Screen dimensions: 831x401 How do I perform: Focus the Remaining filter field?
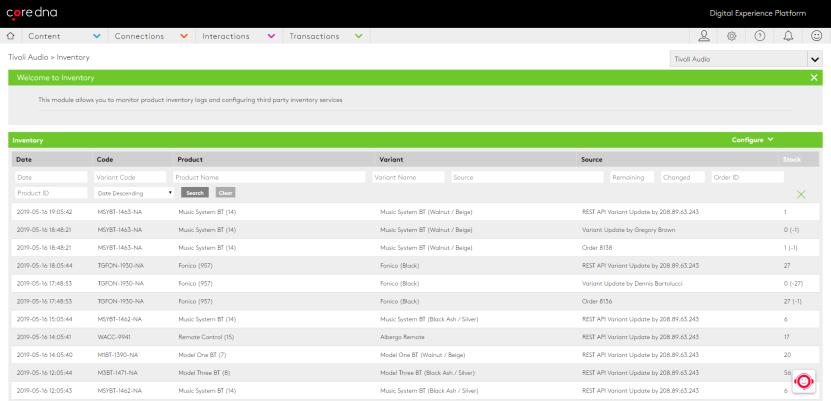[632, 177]
